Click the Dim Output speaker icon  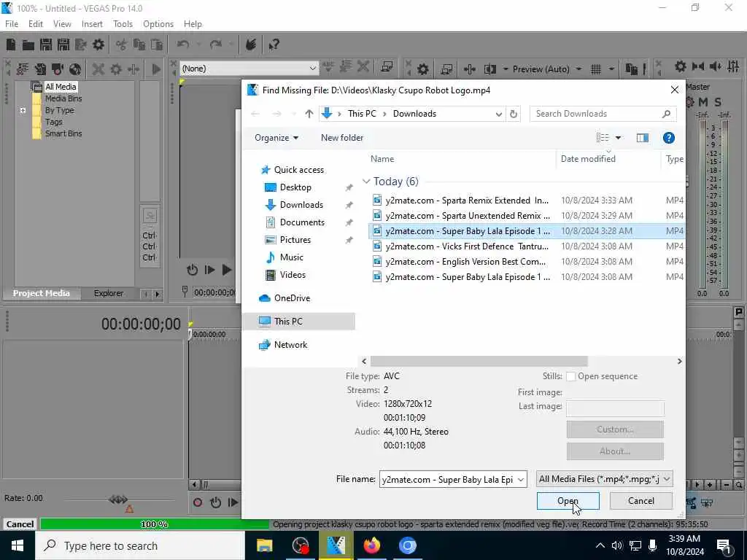716,66
